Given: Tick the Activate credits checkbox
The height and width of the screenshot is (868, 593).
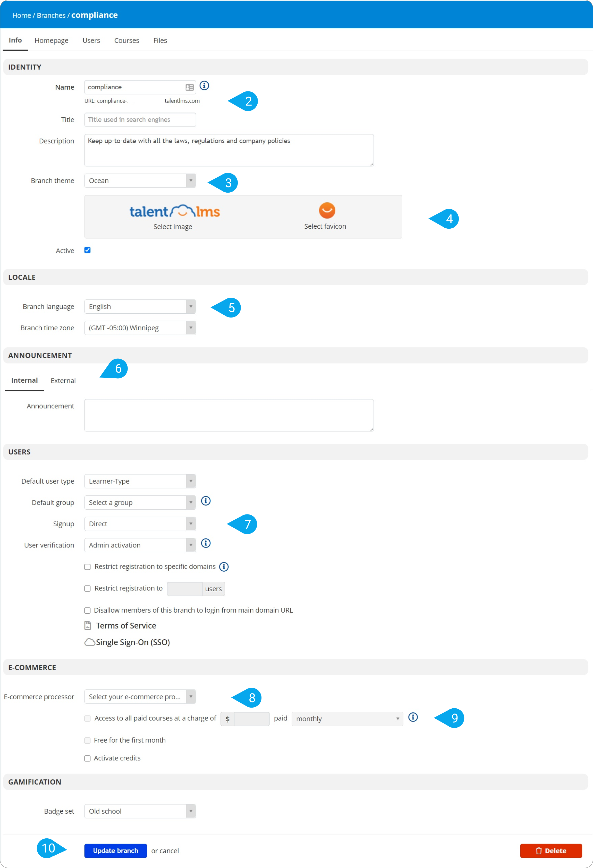Looking at the screenshot, I should (x=87, y=758).
